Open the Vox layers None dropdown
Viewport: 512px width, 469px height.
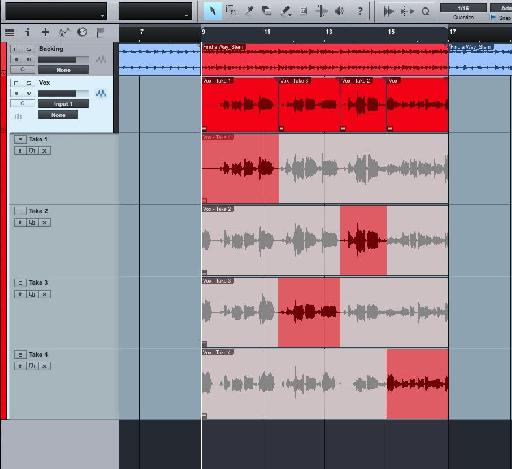(x=58, y=115)
